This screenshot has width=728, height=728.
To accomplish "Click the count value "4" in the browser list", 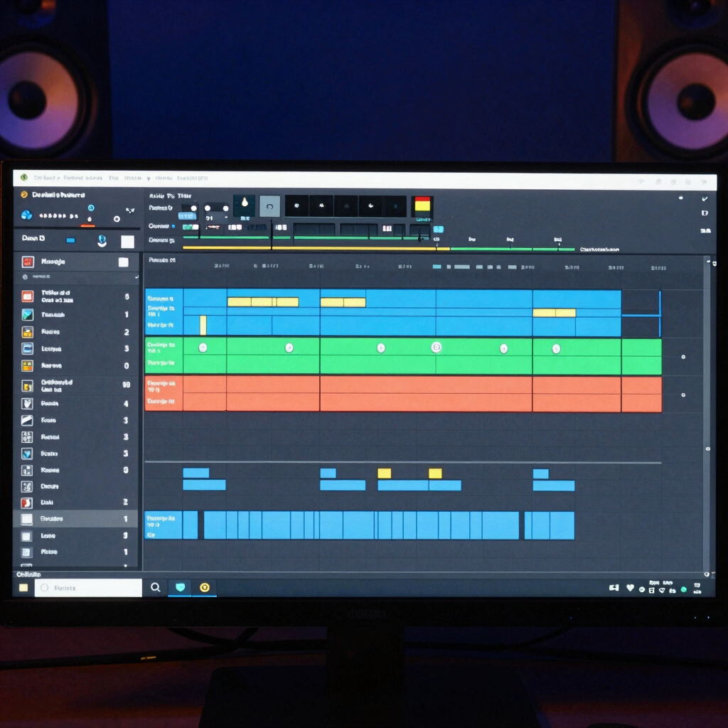I will tap(126, 404).
